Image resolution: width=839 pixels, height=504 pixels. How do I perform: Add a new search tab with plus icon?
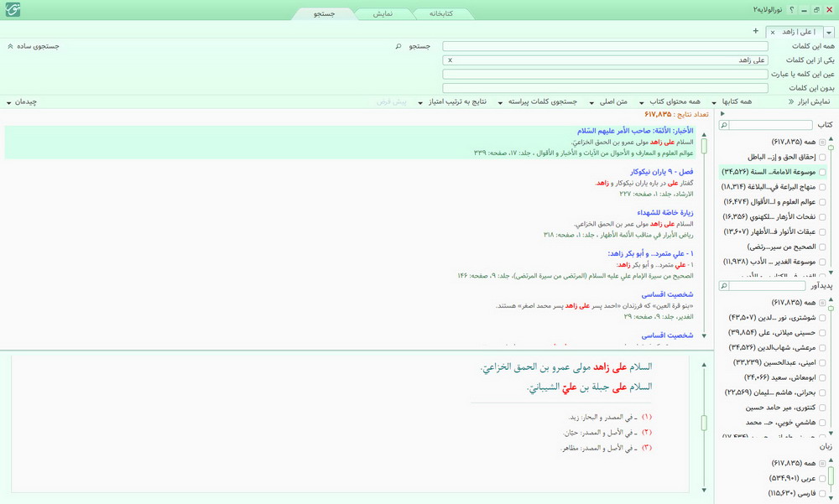pyautogui.click(x=756, y=31)
